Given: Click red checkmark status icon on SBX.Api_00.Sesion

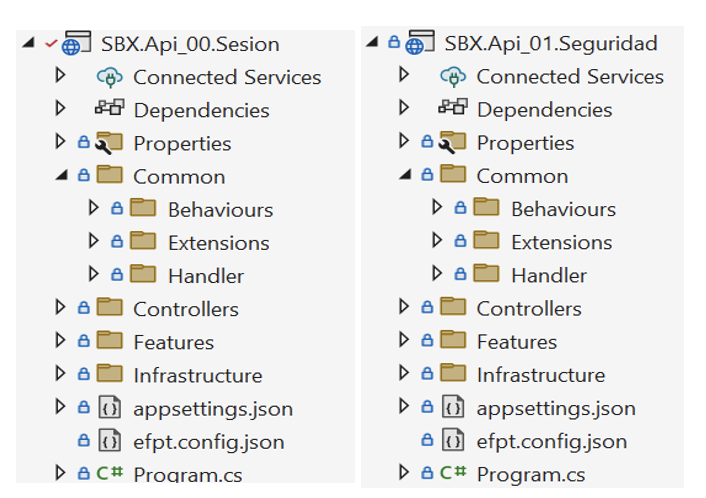Looking at the screenshot, I should pyautogui.click(x=51, y=43).
